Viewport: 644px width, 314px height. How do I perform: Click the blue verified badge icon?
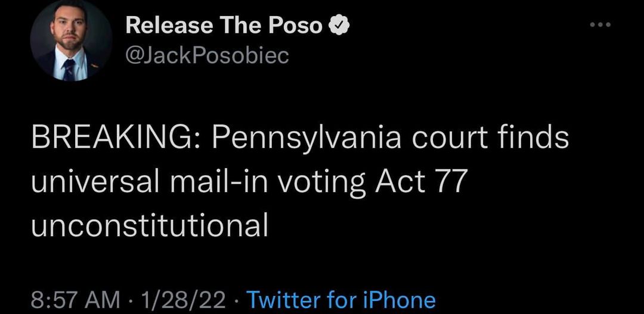coord(338,26)
